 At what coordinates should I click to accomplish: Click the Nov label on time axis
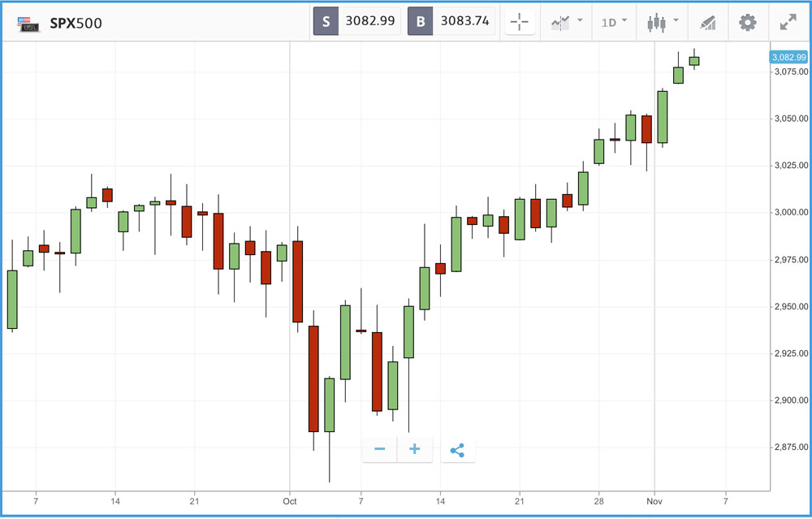tap(654, 503)
